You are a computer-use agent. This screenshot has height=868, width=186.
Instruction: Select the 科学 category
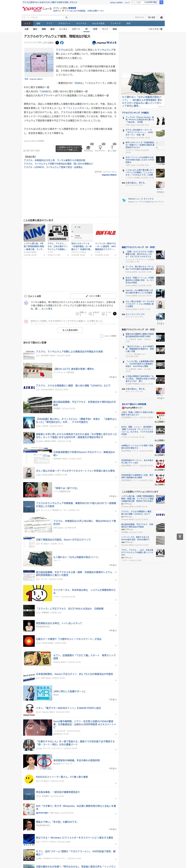click(x=95, y=29)
